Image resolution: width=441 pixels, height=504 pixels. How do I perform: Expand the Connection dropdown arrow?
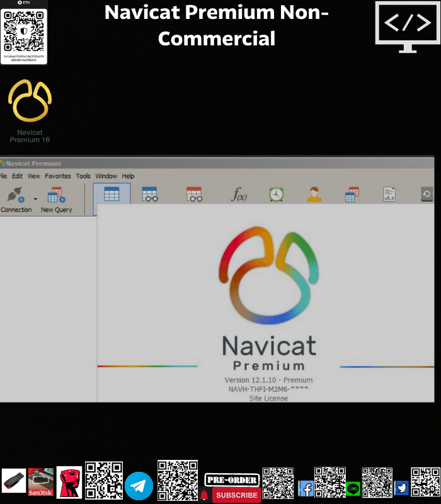click(x=35, y=199)
